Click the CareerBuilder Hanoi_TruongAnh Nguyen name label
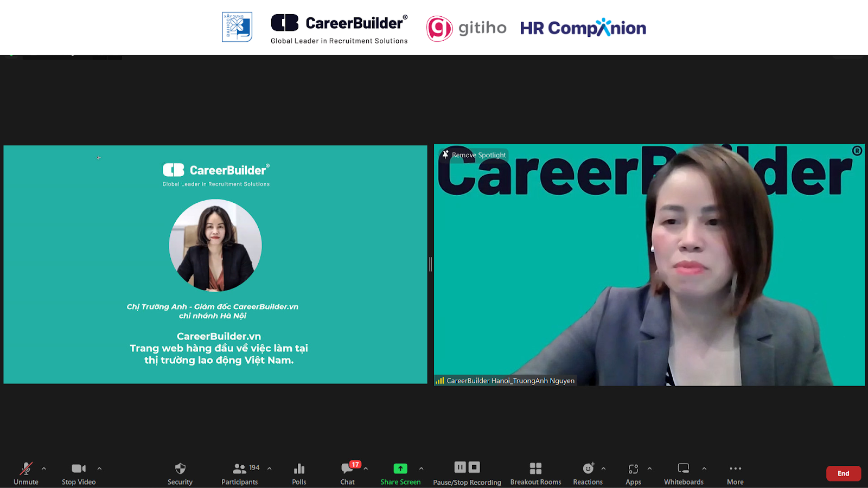This screenshot has width=868, height=488. tap(510, 381)
